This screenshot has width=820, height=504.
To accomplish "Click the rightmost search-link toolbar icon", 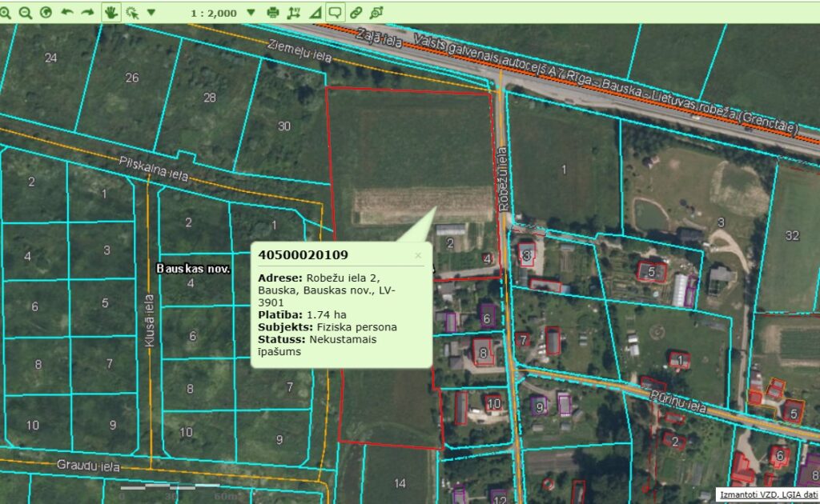I will pyautogui.click(x=376, y=13).
